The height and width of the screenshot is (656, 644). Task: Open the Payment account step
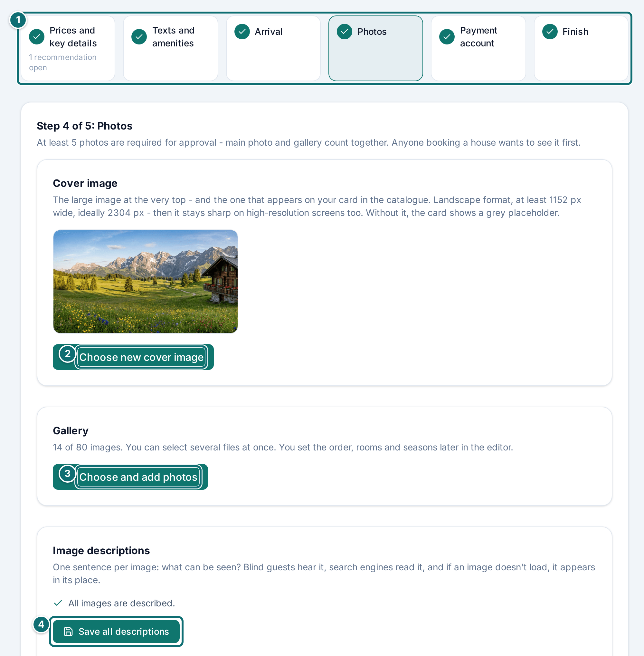coord(478,48)
